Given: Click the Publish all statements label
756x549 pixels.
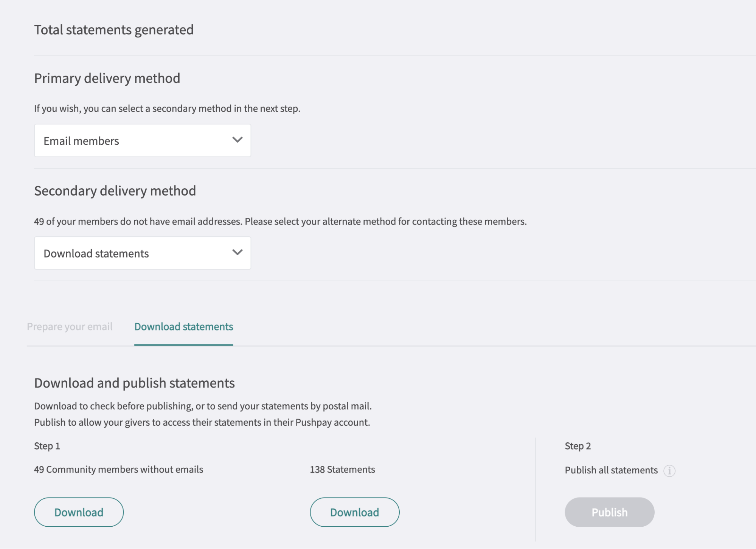Looking at the screenshot, I should [x=611, y=470].
